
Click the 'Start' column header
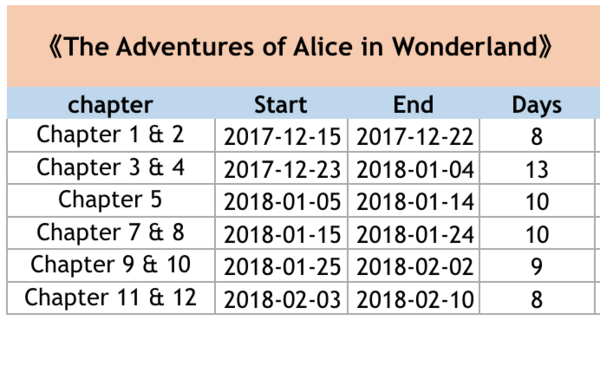pyautogui.click(x=281, y=103)
